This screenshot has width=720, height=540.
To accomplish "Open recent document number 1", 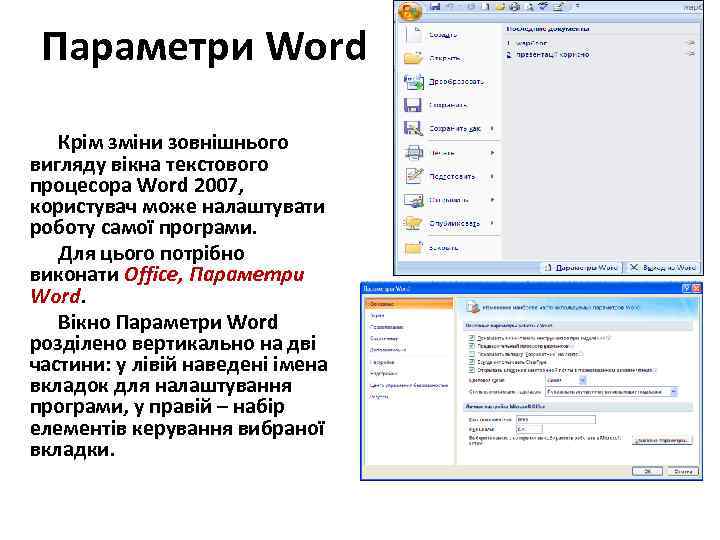I will coord(527,43).
